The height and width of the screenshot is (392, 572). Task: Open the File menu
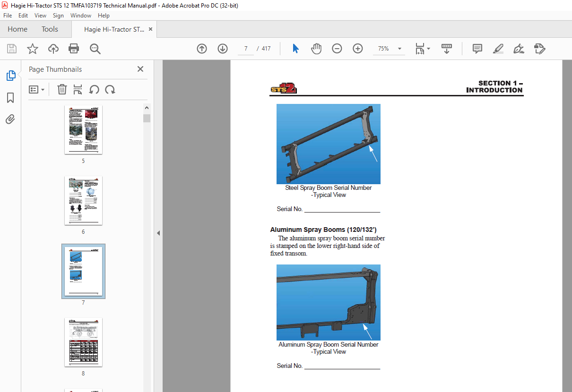[8, 16]
